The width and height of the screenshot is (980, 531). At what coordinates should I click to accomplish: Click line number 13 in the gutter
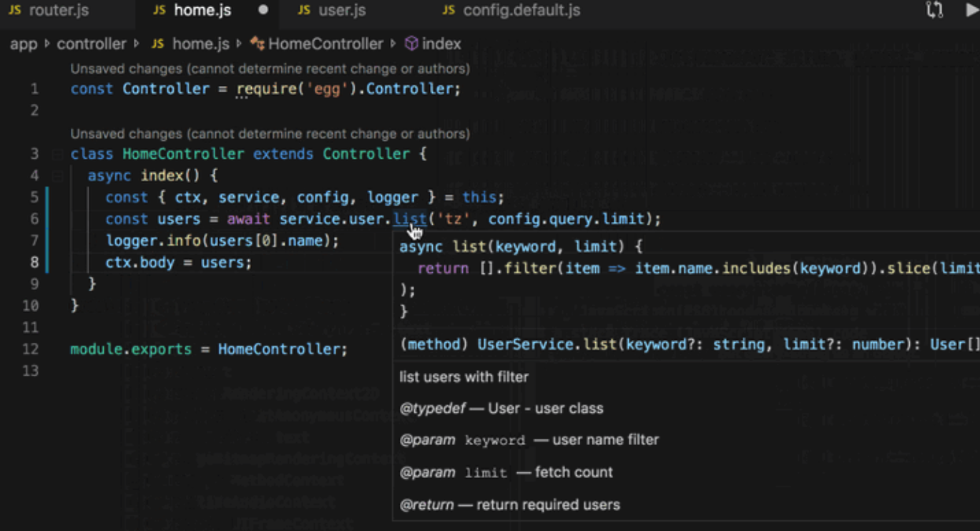[30, 371]
